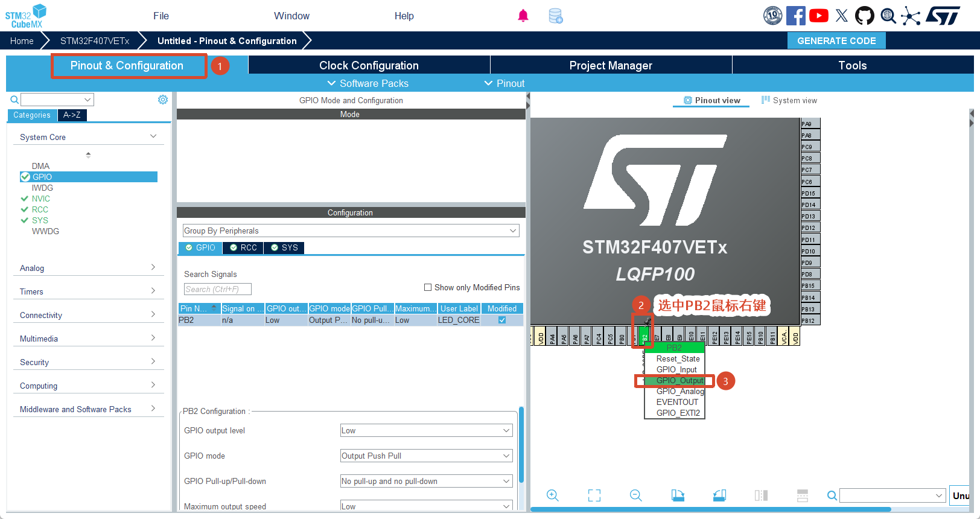The height and width of the screenshot is (519, 980).
Task: Open the Window menu
Action: [x=291, y=16]
